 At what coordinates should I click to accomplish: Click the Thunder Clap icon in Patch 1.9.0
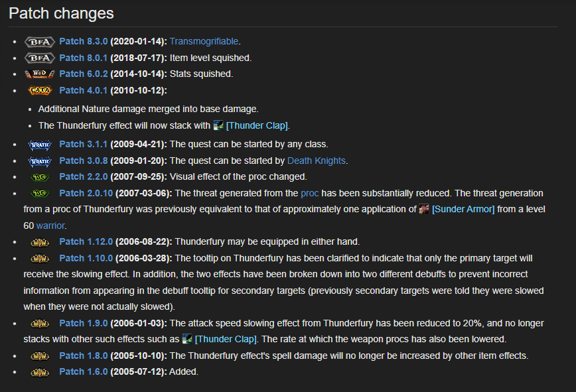(x=187, y=340)
